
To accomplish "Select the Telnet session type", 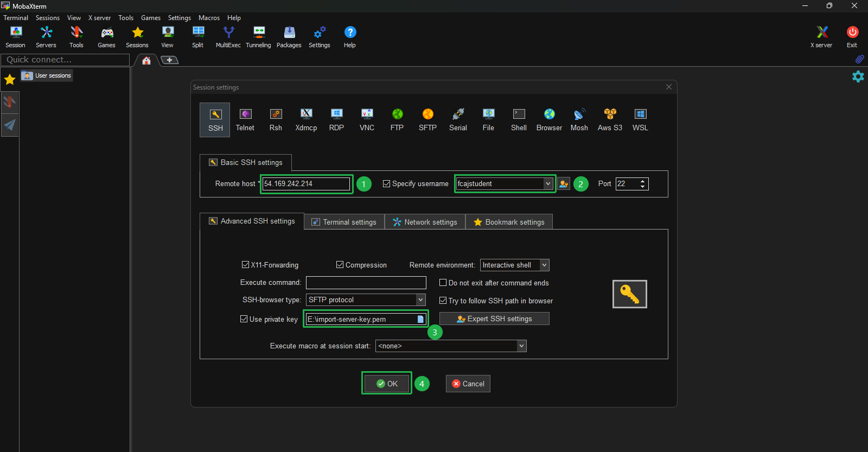I will [245, 120].
